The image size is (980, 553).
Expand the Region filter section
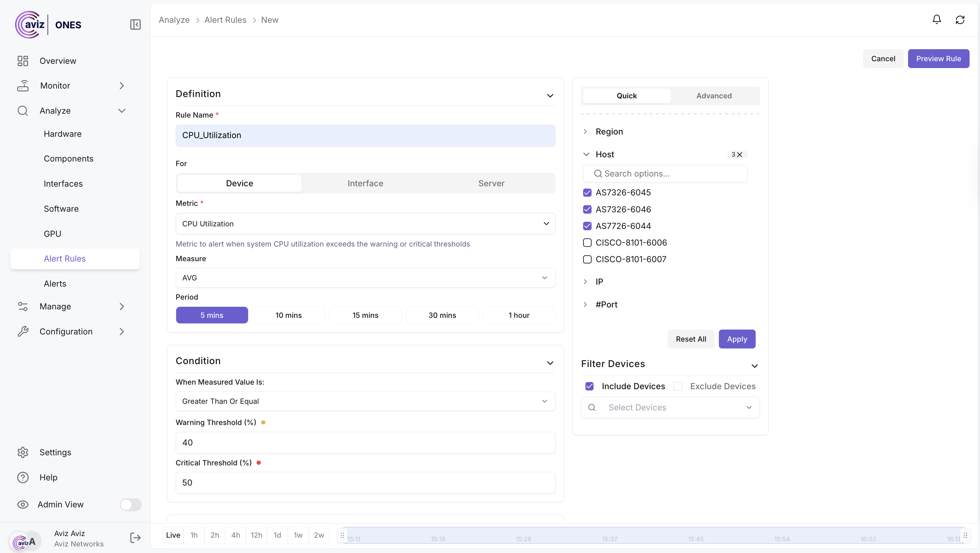click(x=609, y=132)
